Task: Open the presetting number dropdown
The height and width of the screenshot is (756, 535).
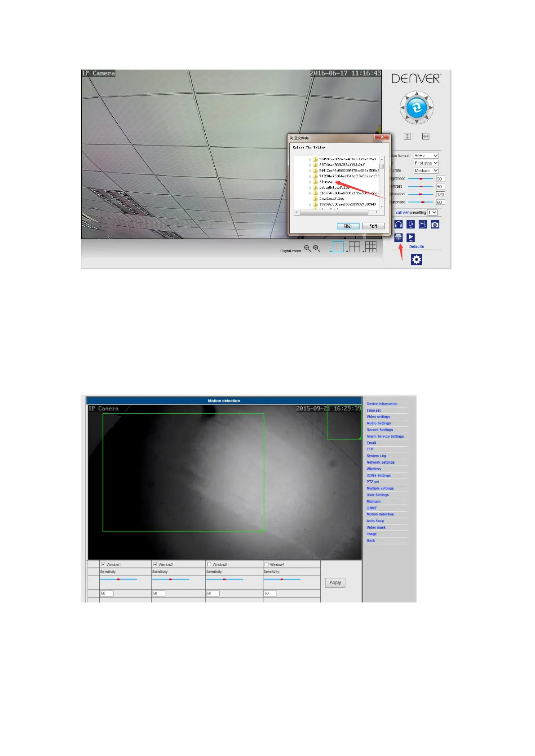Action: (433, 212)
